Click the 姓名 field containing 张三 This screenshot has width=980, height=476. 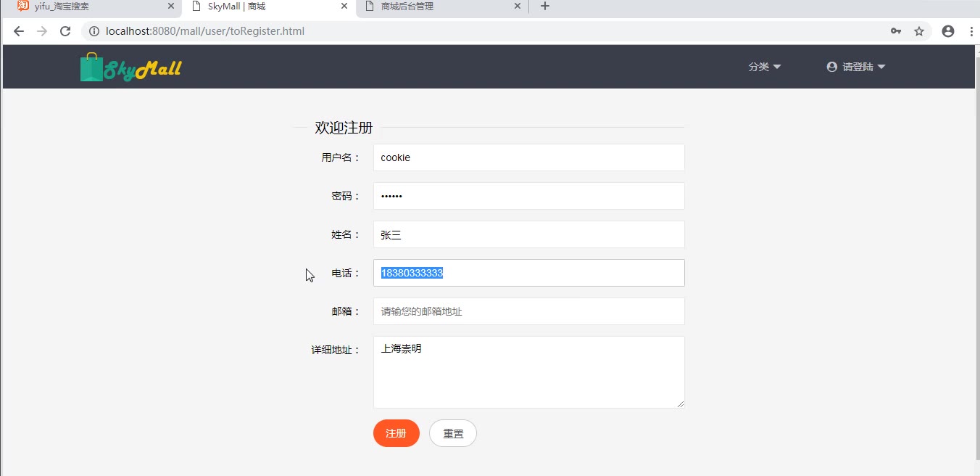pos(529,234)
